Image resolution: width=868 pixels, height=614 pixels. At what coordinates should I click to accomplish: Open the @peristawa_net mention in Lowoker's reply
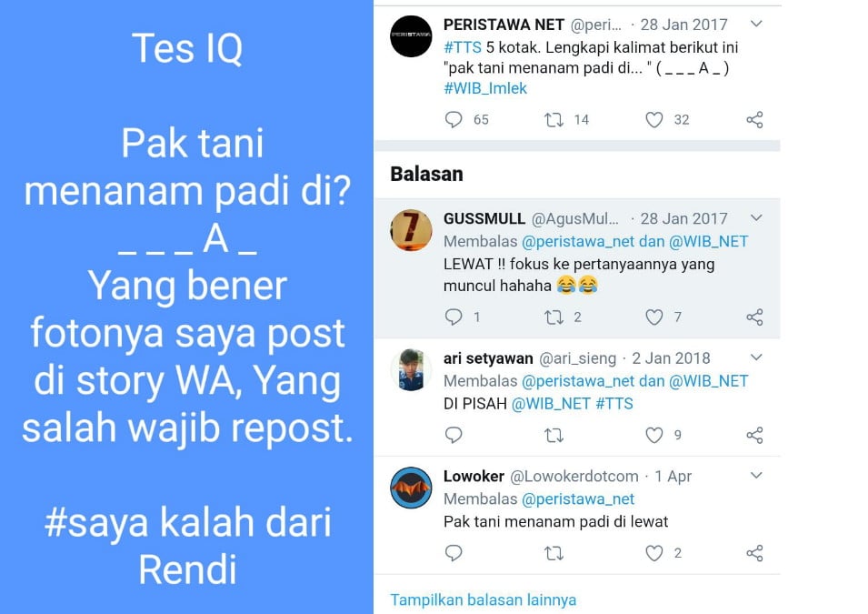coord(578,498)
